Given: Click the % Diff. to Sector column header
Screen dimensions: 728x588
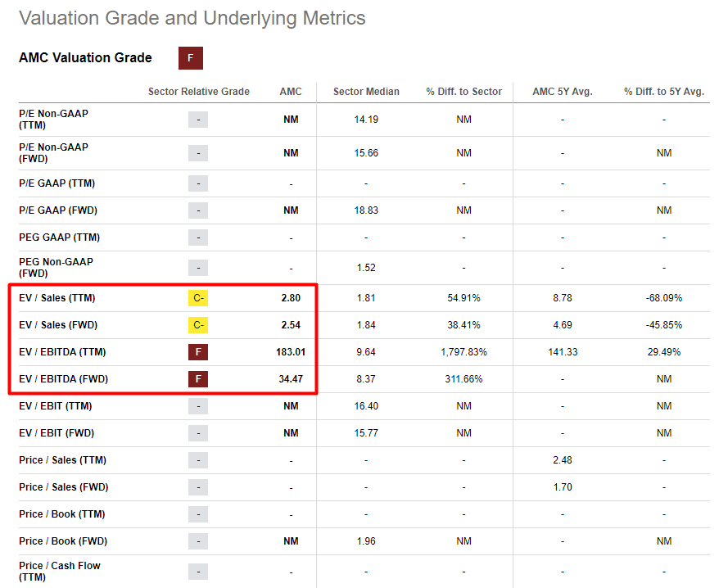Looking at the screenshot, I should coord(463,92).
